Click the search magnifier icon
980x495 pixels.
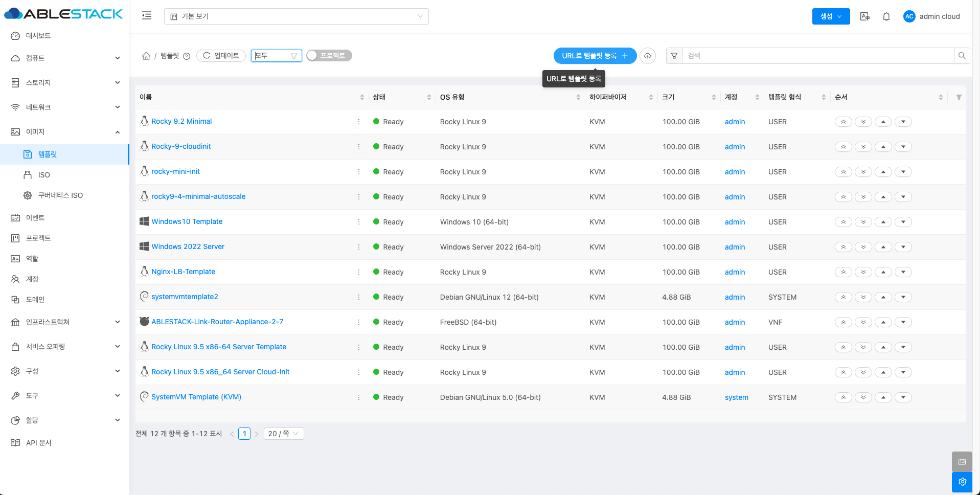point(962,56)
